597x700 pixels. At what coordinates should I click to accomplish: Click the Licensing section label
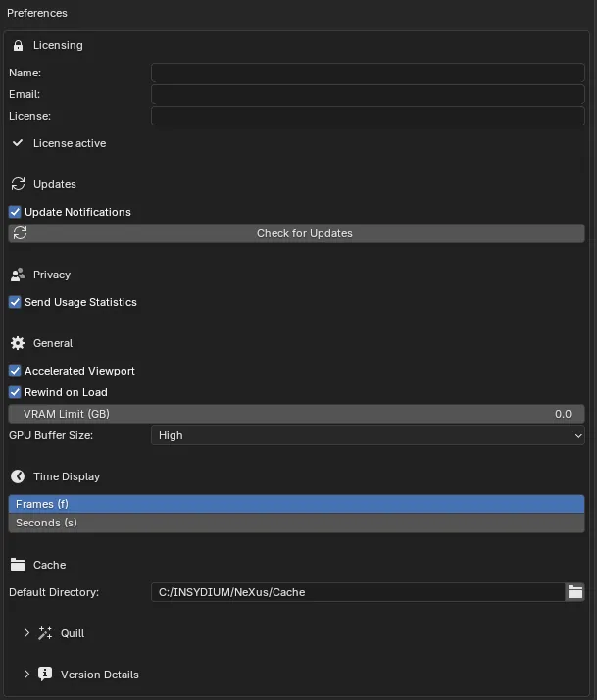58,45
